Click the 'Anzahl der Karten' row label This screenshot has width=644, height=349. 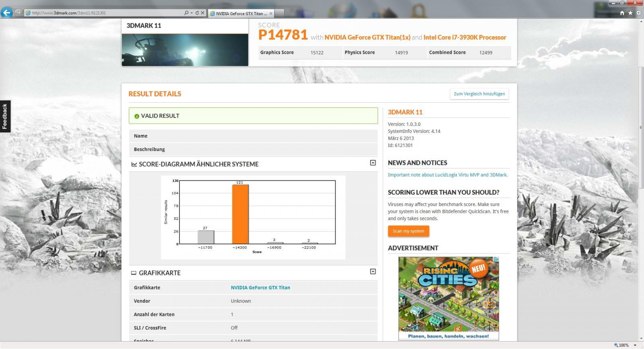(154, 314)
